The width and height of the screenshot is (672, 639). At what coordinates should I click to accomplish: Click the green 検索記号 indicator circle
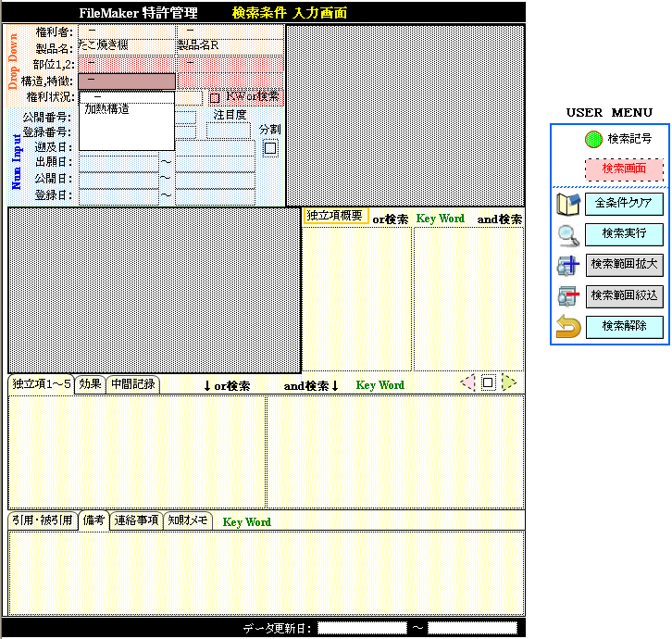click(593, 140)
